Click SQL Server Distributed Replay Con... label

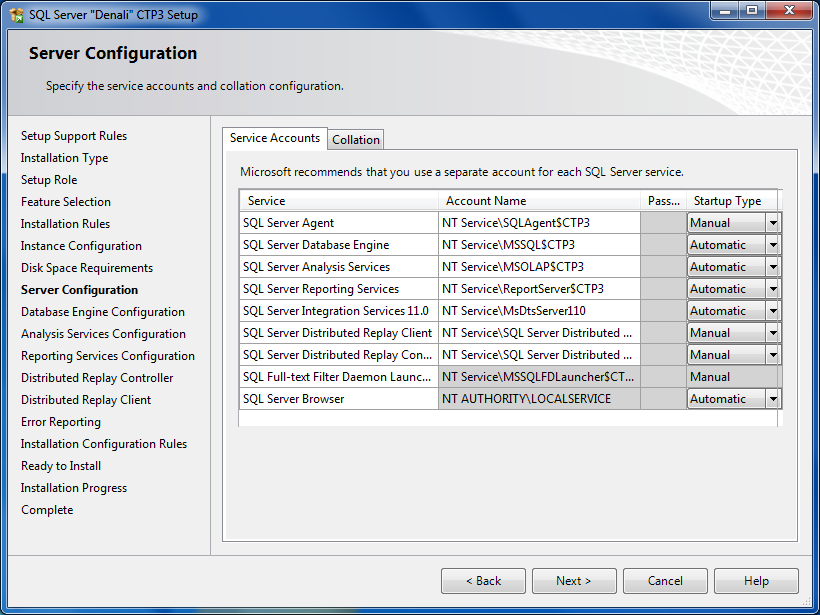[339, 355]
